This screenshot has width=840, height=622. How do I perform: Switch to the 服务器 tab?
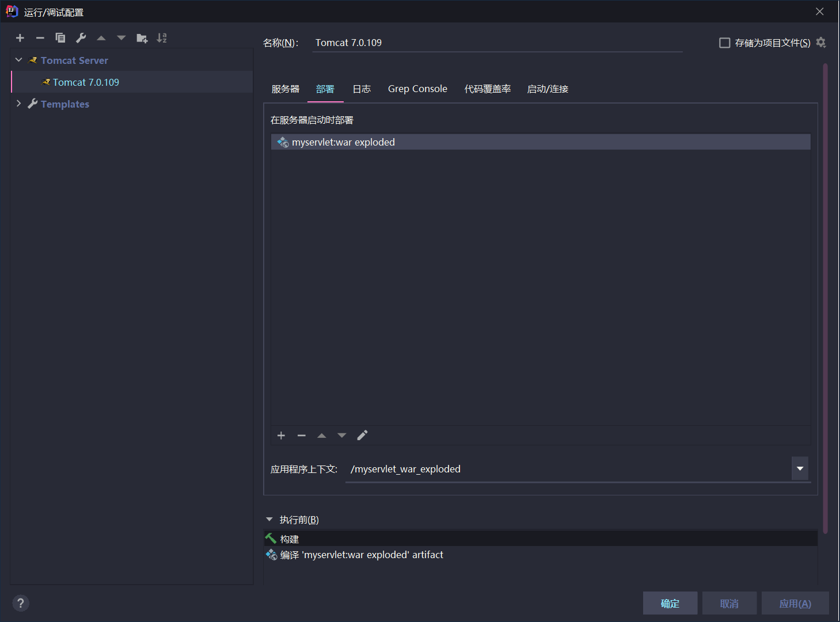point(286,89)
